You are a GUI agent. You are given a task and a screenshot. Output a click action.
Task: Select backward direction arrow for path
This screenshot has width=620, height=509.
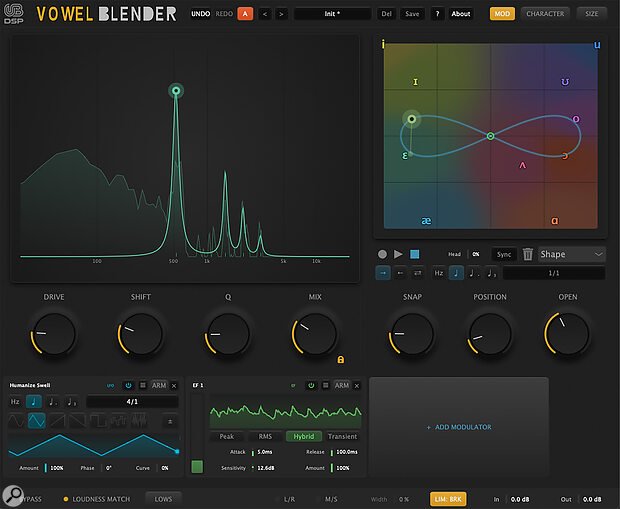(x=400, y=273)
